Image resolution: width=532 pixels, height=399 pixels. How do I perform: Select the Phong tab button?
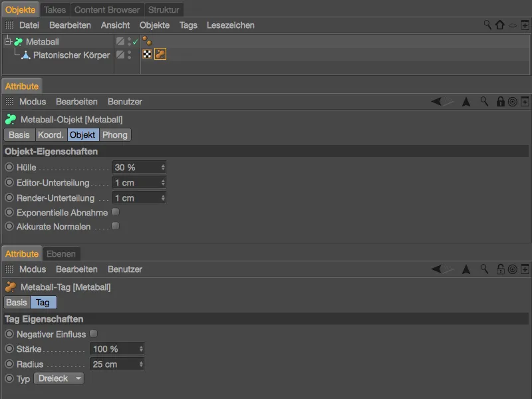[x=115, y=135]
